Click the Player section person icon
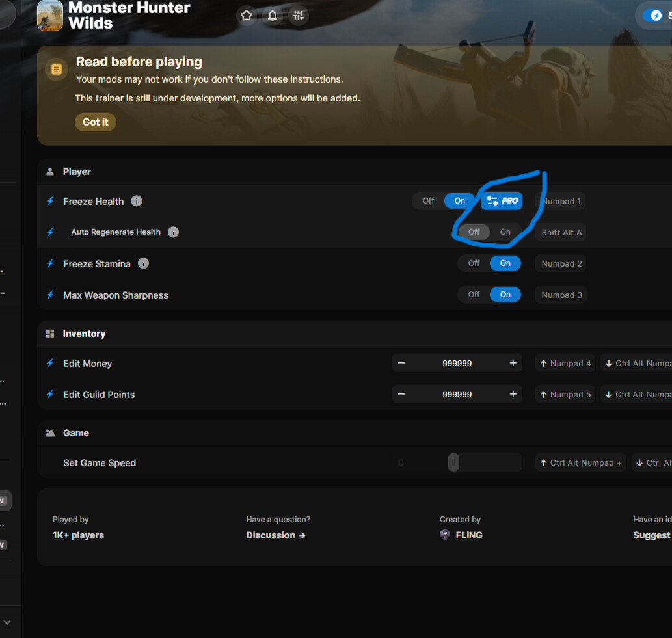This screenshot has width=672, height=638. [x=50, y=172]
